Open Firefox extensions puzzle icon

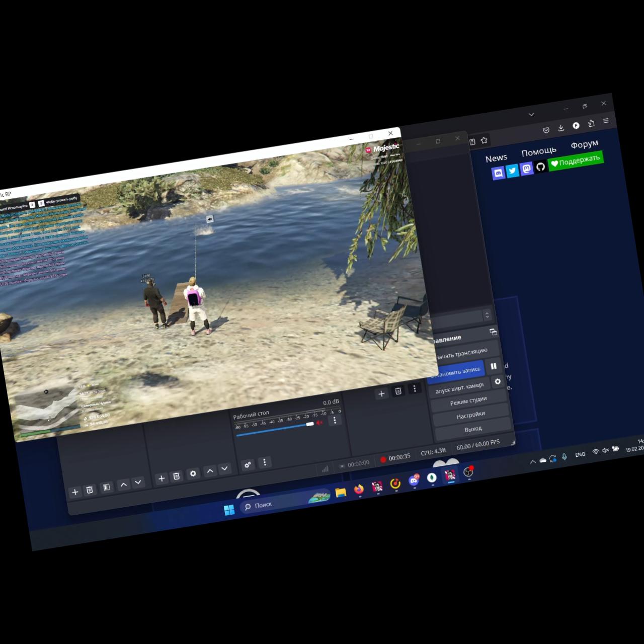[591, 123]
